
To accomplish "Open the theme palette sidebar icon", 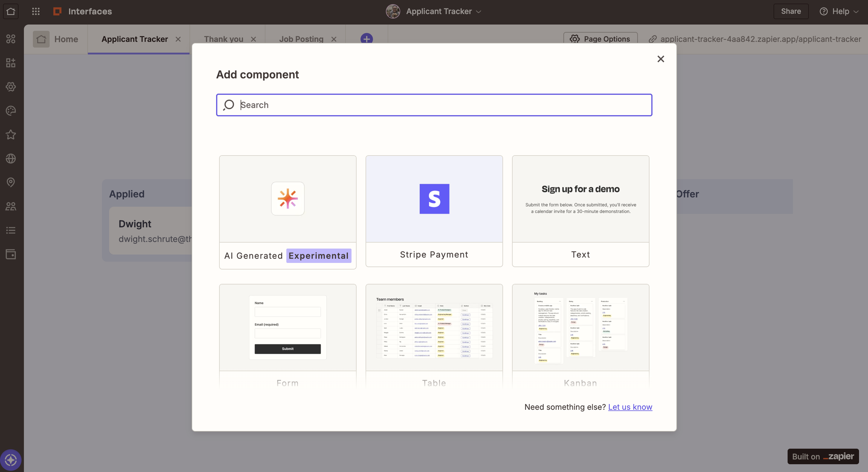I will (x=11, y=111).
